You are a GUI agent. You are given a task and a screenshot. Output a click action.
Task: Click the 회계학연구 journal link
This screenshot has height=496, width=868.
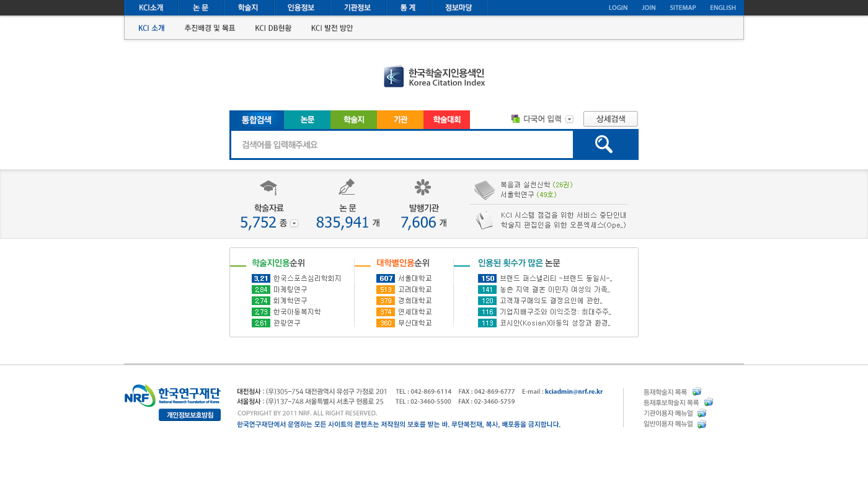point(290,301)
